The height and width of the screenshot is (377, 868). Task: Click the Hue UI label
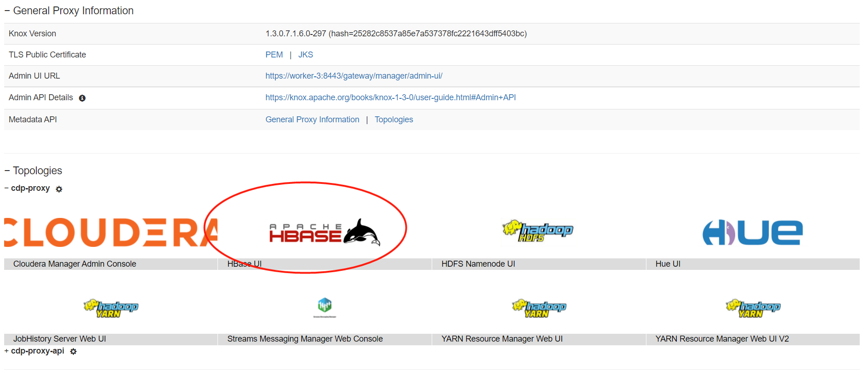tap(668, 264)
